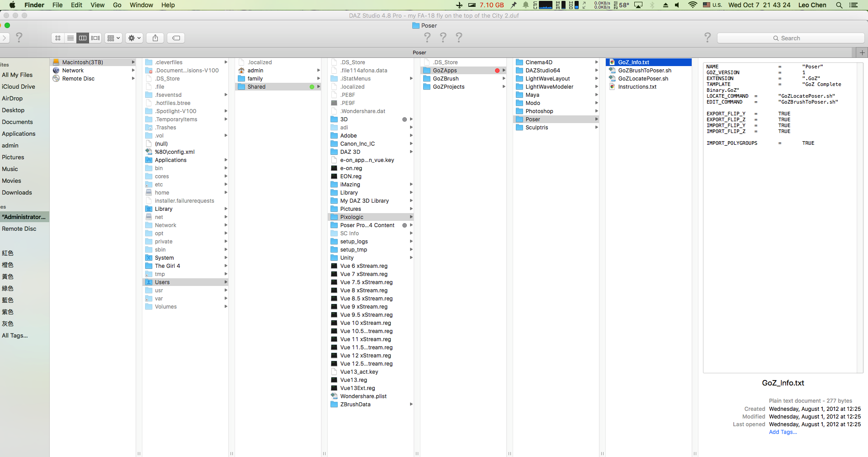Switch Finder to icon view
Image resolution: width=868 pixels, height=457 pixels.
(58, 38)
